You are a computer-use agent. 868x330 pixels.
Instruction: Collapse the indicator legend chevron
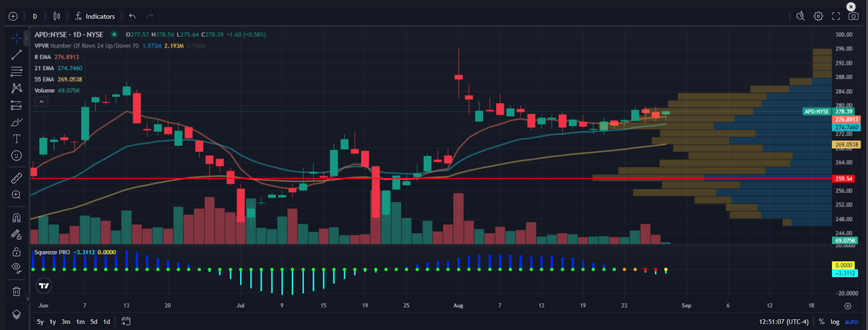pos(41,101)
